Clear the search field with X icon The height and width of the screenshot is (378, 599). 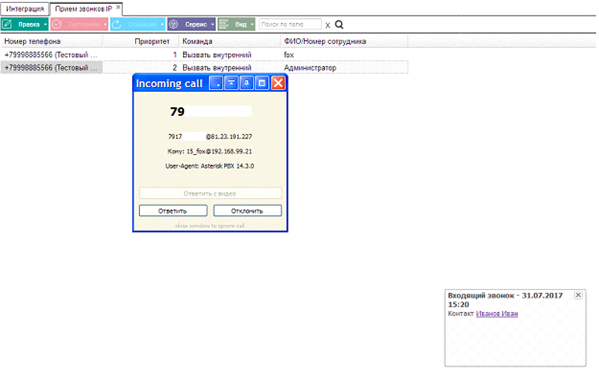328,25
